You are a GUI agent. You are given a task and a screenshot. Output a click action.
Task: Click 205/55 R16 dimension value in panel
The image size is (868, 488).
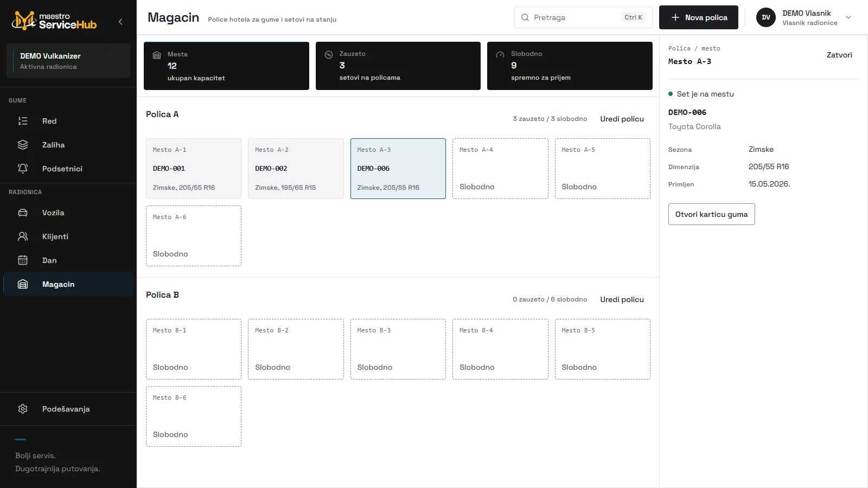(x=769, y=166)
